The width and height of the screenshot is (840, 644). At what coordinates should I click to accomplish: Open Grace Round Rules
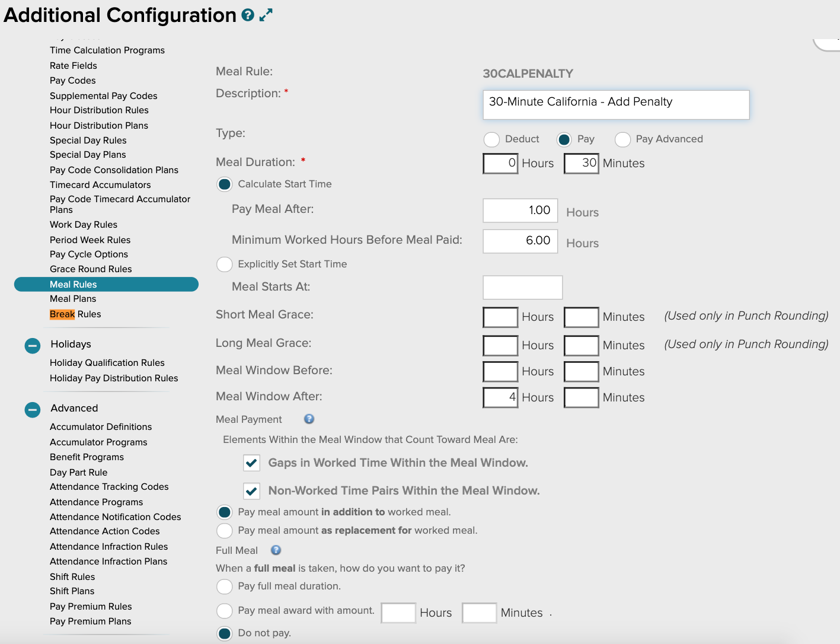(x=91, y=269)
